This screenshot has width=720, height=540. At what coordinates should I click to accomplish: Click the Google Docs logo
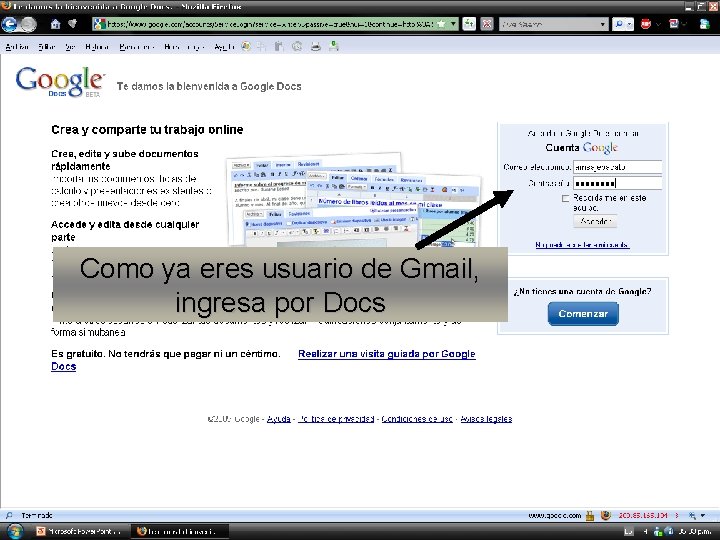click(60, 81)
